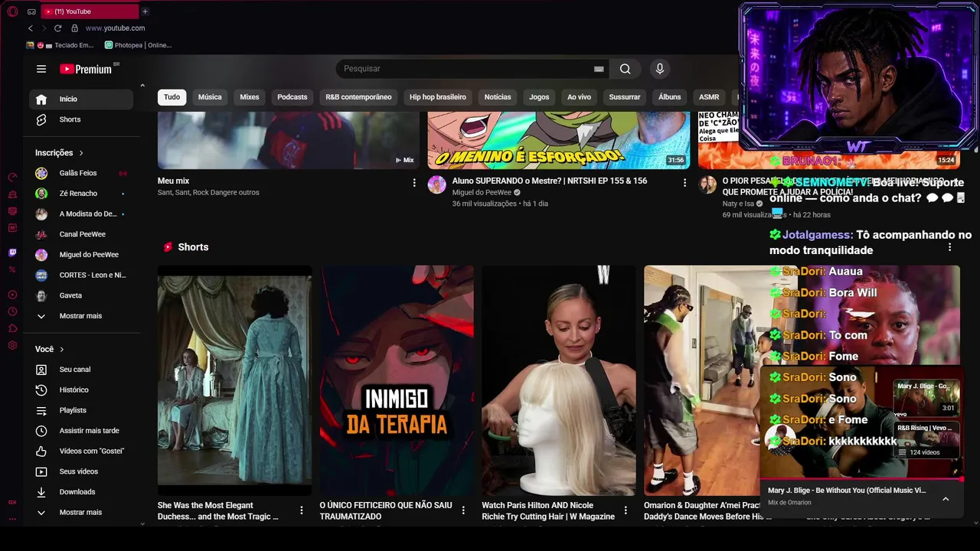Open Photopea bookmark in bookmarks bar
This screenshot has width=980, height=551.
(139, 45)
